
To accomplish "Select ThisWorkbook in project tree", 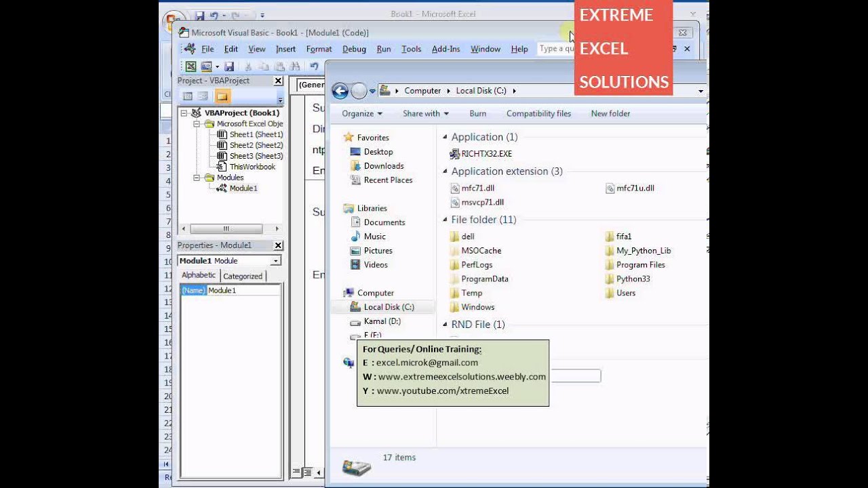I will [252, 167].
